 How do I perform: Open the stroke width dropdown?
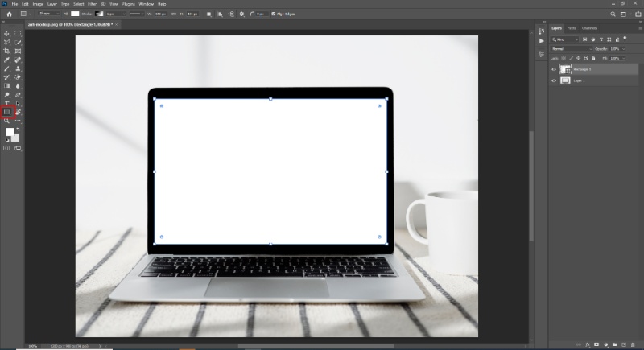tap(124, 14)
